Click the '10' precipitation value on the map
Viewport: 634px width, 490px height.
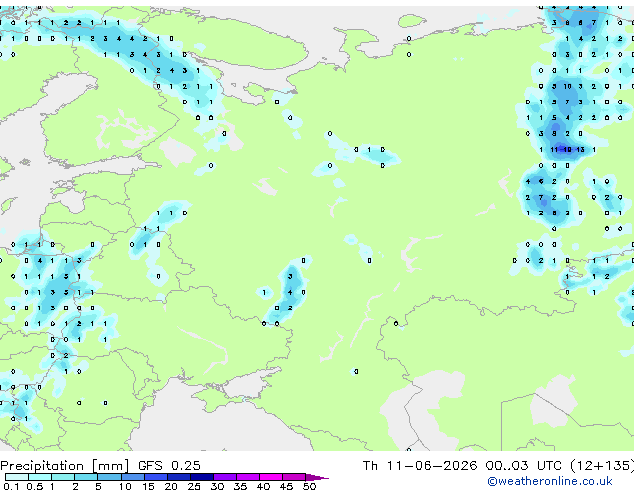coord(567,86)
